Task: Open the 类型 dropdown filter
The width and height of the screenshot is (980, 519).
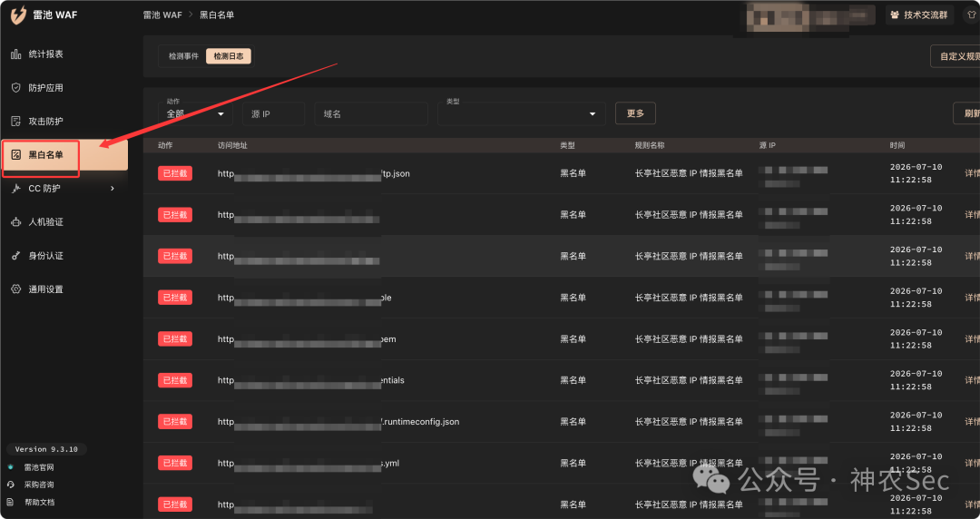Action: coord(521,113)
